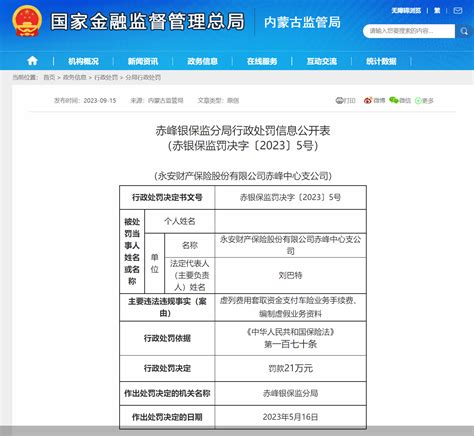The width and height of the screenshot is (474, 436).
Task: Click the table cell 个人姓名
Action: click(180, 221)
